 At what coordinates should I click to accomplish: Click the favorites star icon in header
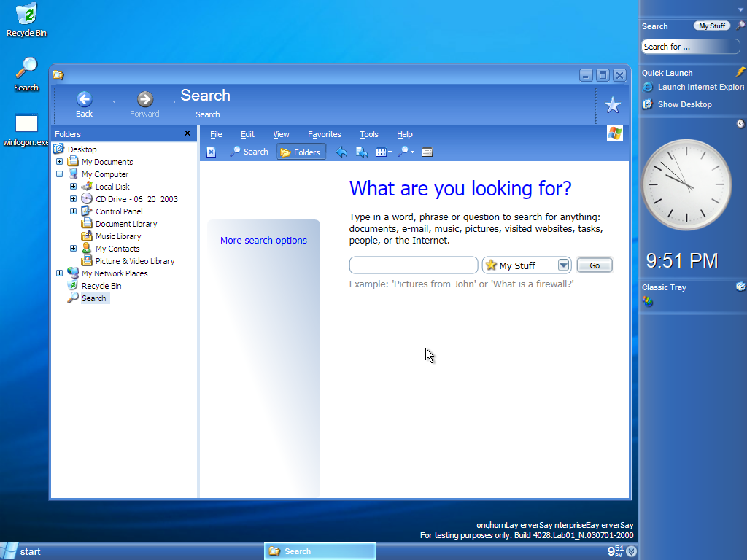click(x=613, y=106)
